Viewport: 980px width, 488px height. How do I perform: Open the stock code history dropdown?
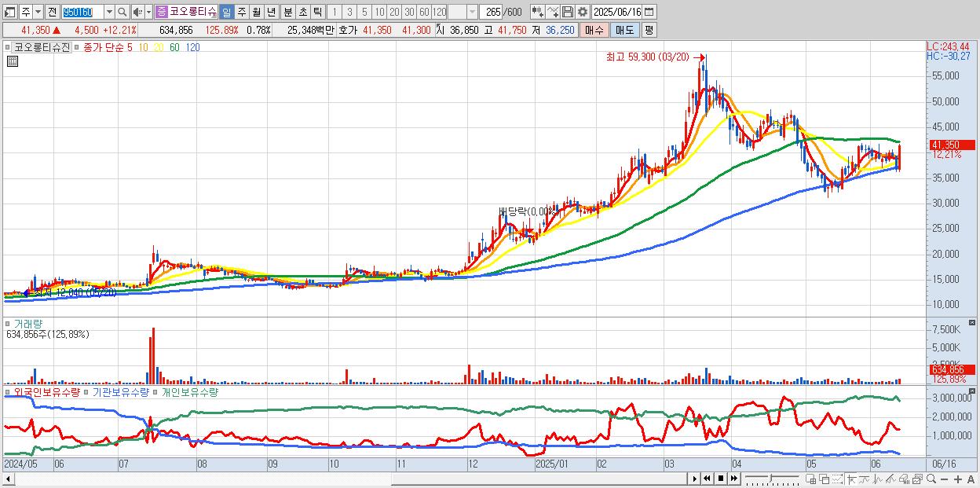[x=109, y=12]
